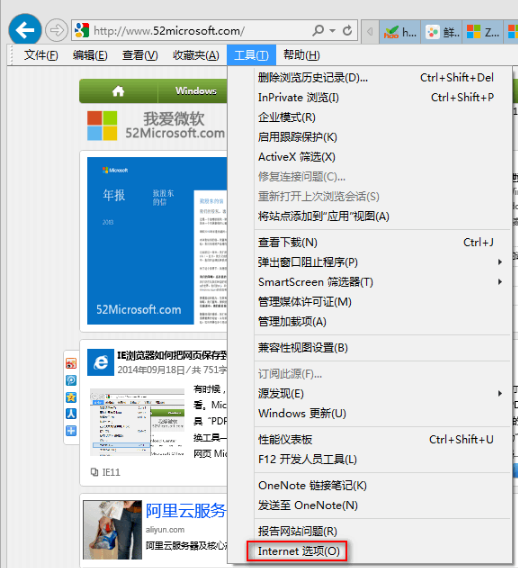Choose 性能仪表板 from the menu
Image resolution: width=518 pixels, height=568 pixels.
click(x=369, y=439)
